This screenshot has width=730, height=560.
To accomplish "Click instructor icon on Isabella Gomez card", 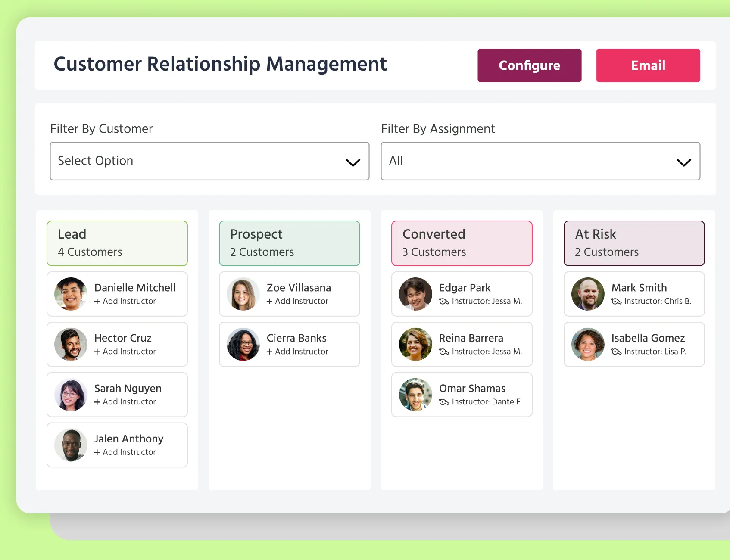I will [x=616, y=352].
